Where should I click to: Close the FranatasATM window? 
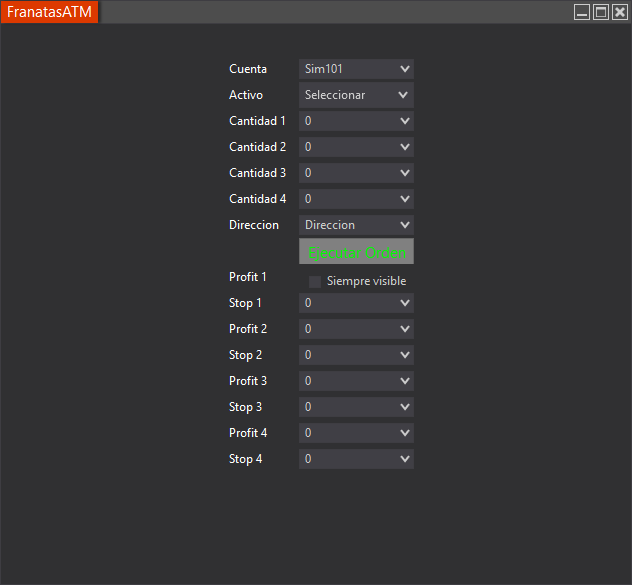coord(620,12)
